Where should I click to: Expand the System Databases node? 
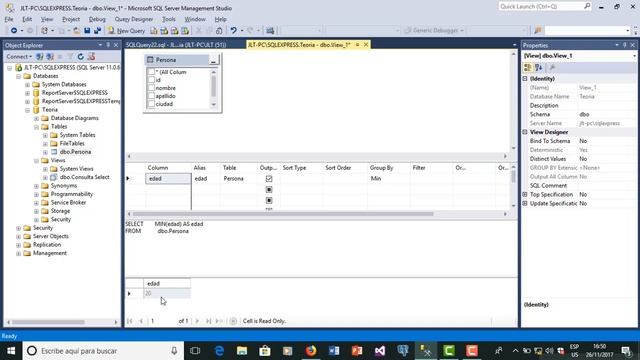[27, 84]
